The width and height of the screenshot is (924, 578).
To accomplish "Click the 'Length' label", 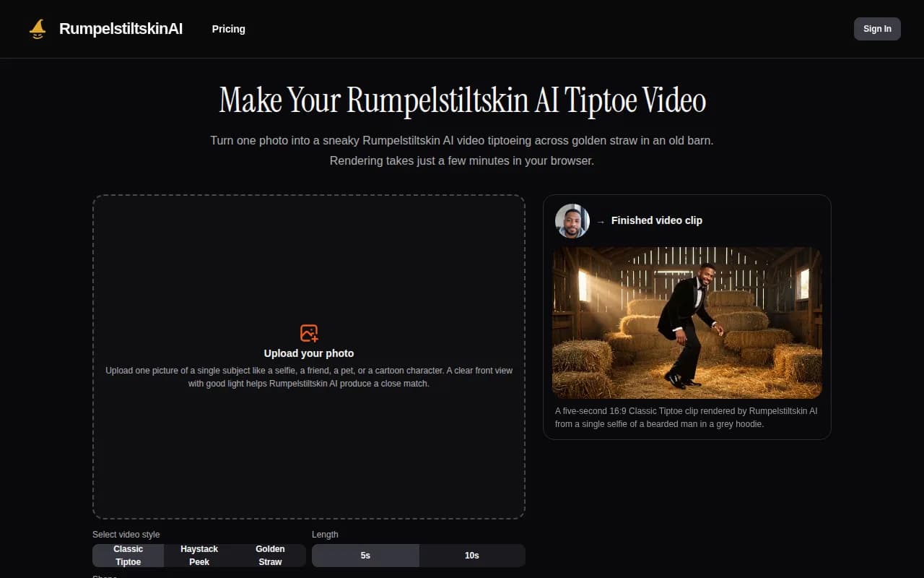I will [325, 535].
